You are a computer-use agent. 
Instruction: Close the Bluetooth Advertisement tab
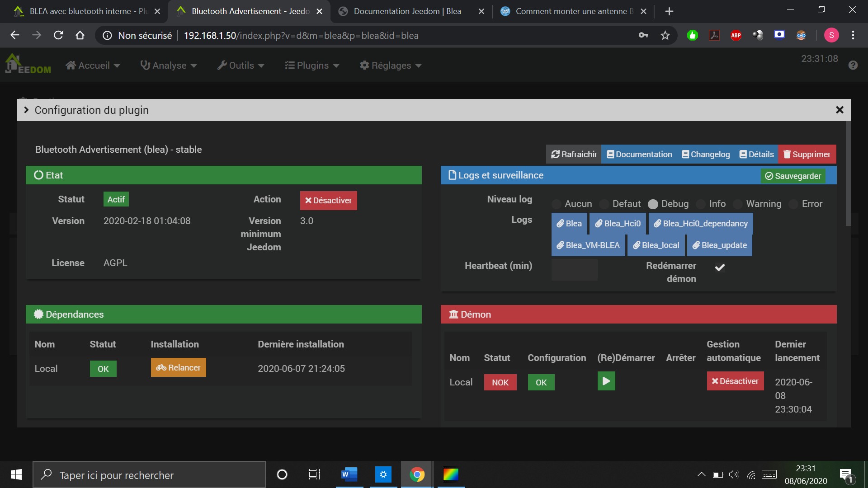tap(319, 11)
